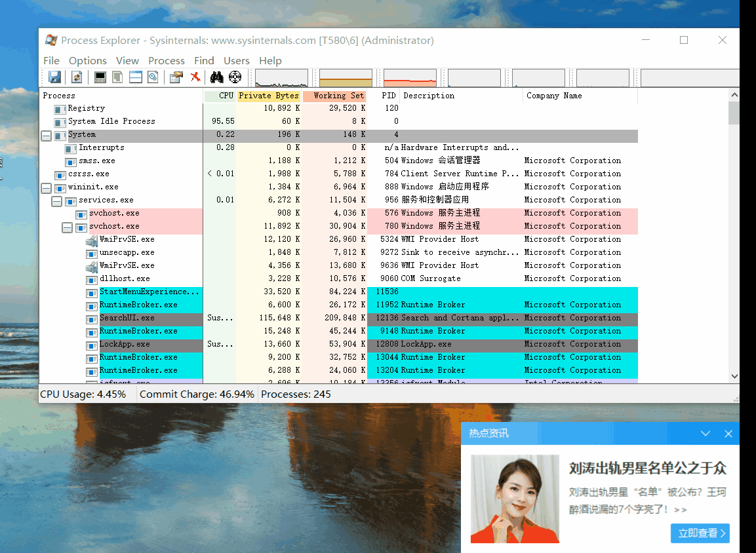Open the news headline link 刘涛出轨男星名单公之于众
The image size is (756, 553).
tap(648, 468)
